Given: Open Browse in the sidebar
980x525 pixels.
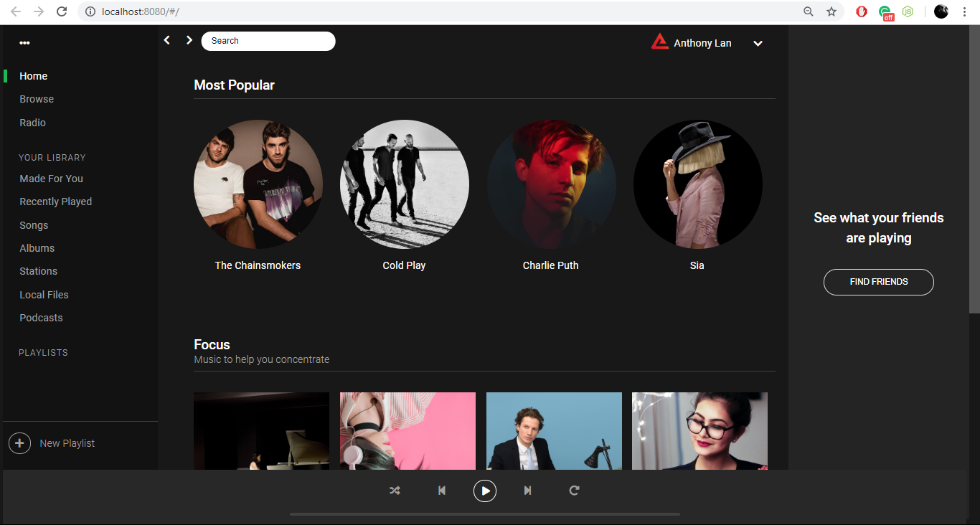Looking at the screenshot, I should click(37, 99).
